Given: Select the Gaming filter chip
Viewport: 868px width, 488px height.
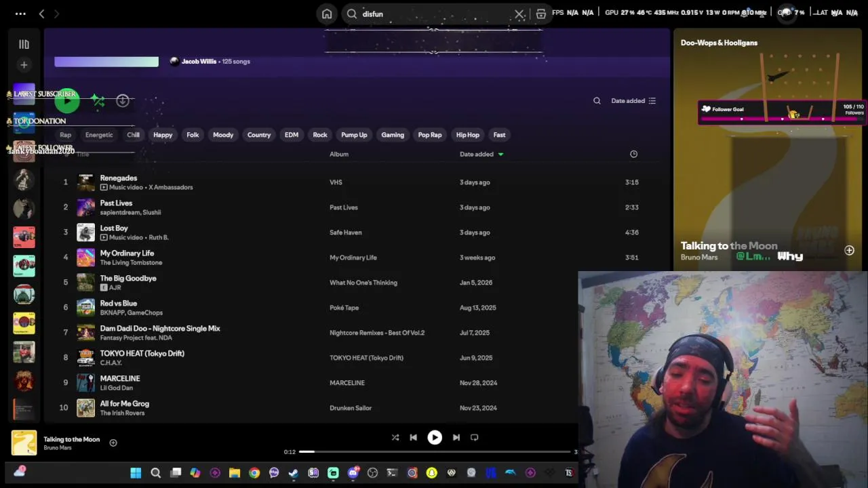Looking at the screenshot, I should pos(393,135).
